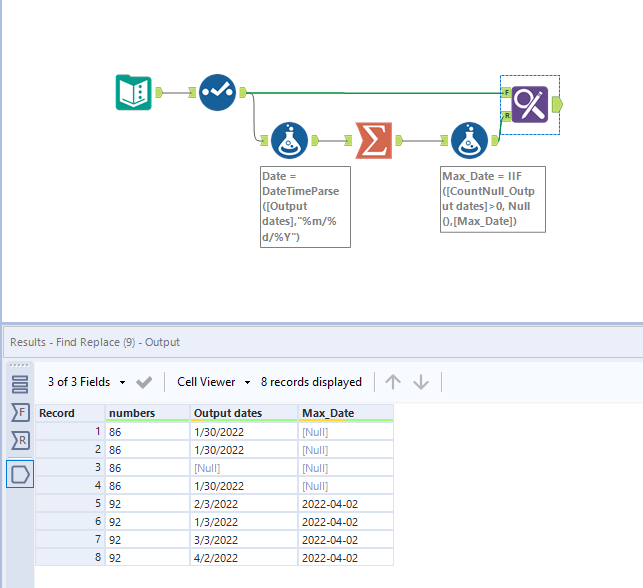Select the Formula tool with DateTimeParse annotation
Screen dimensions: 643x588
coord(290,141)
